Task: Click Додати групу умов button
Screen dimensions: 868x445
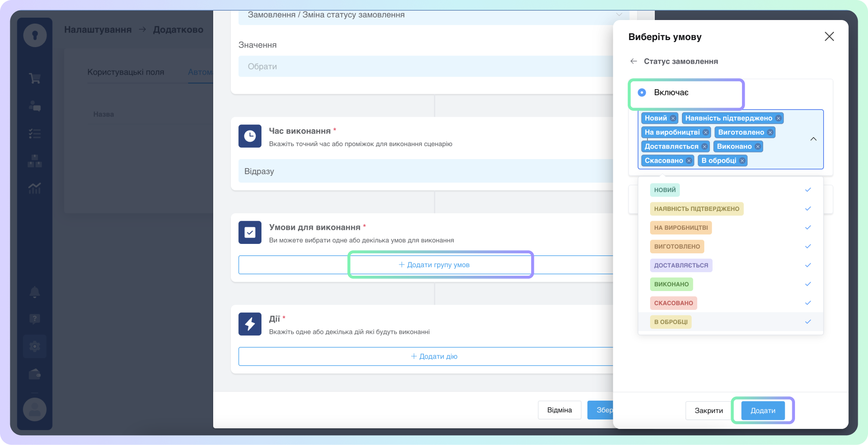Action: [x=434, y=265]
